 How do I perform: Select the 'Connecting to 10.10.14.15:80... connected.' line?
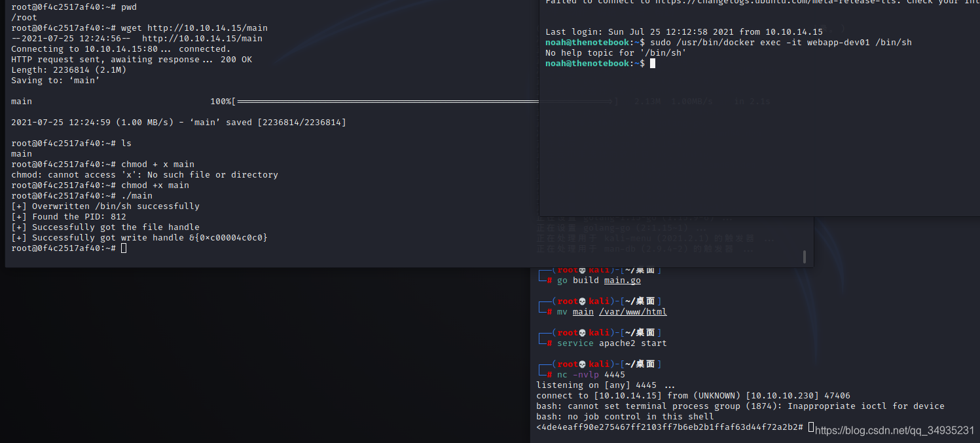(x=121, y=48)
